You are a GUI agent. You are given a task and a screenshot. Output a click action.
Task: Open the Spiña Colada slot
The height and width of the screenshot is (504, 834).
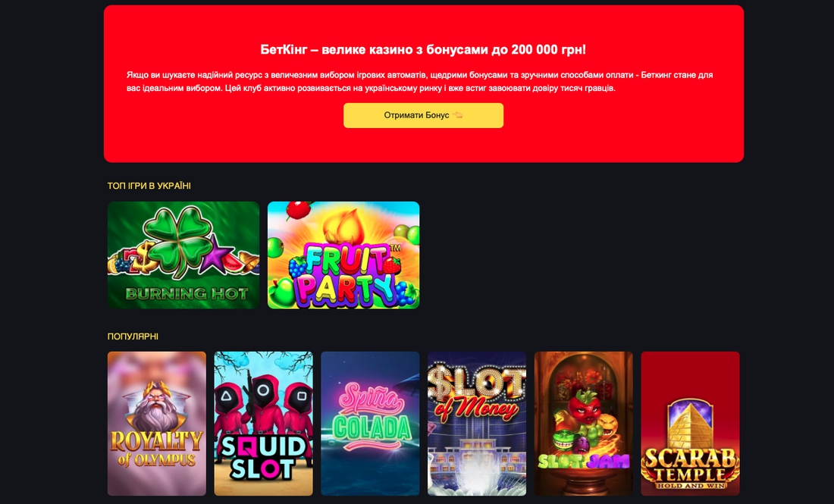tap(370, 424)
